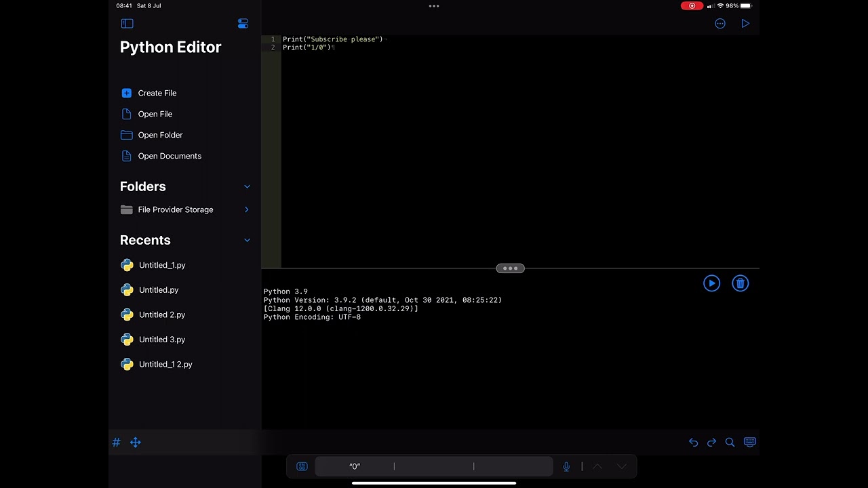Place cursor in Print("1/0") line

click(x=307, y=47)
